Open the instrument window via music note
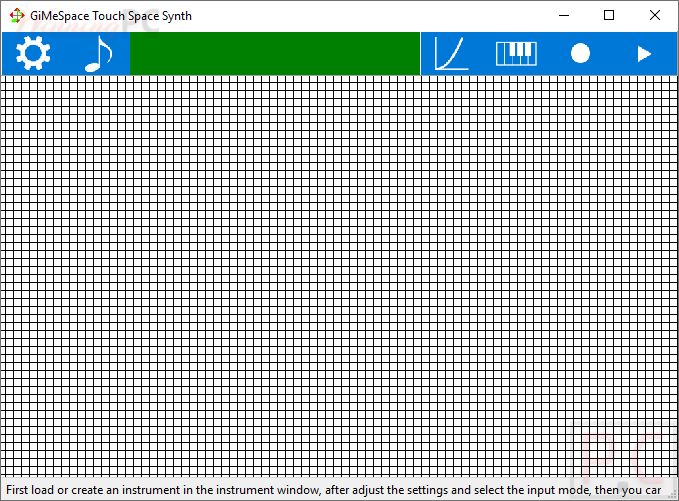Screen dimensions: 679x501 coord(97,54)
